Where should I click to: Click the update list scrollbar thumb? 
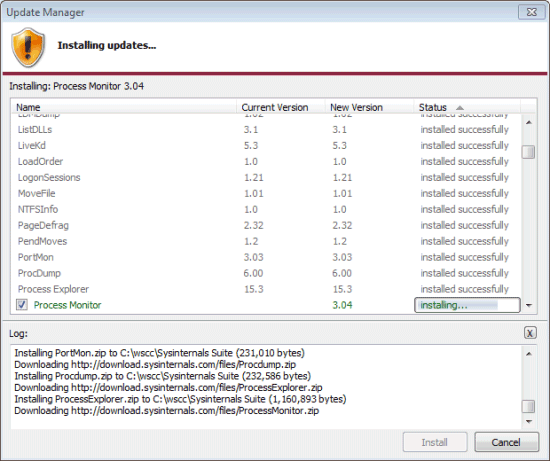click(528, 152)
